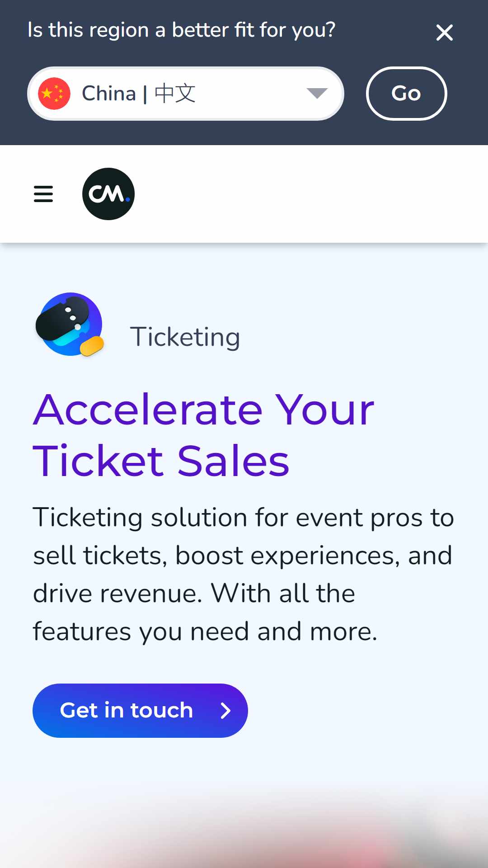Open the hamburger navigation menu
Screen dimensions: 488x868
pyautogui.click(x=43, y=194)
